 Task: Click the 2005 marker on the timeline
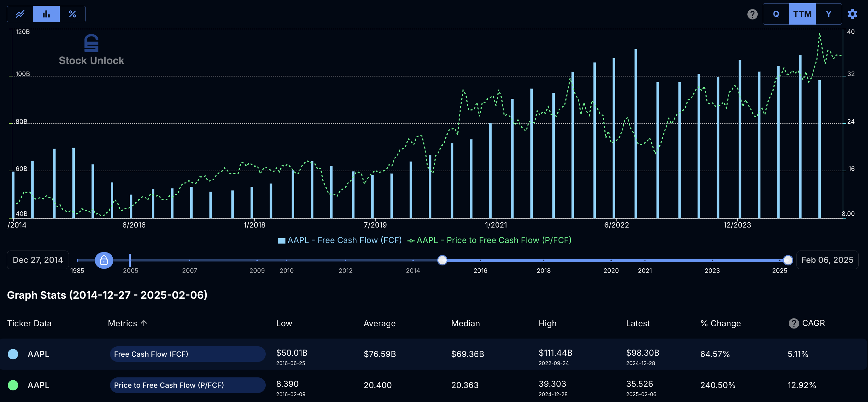130,260
